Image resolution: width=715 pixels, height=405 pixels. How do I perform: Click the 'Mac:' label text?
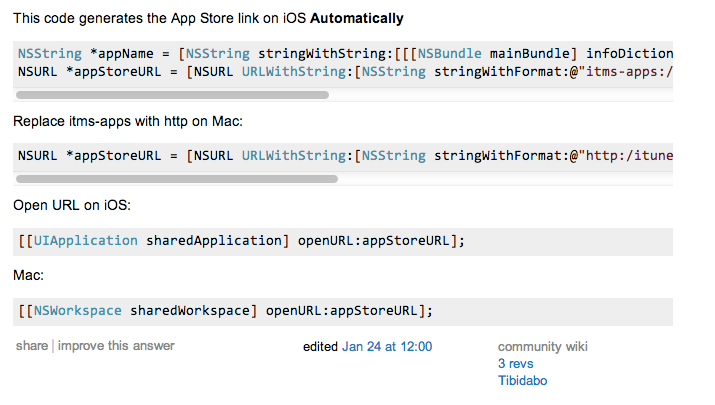pos(28,275)
